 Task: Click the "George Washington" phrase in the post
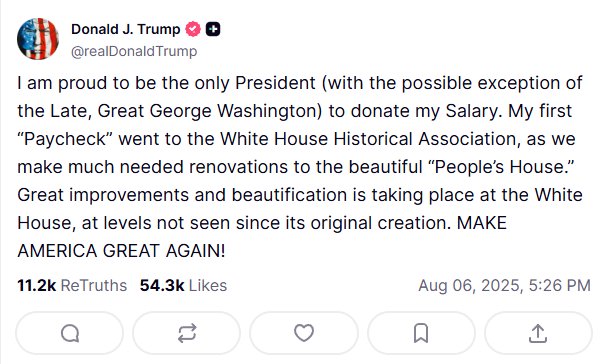pos(235,111)
